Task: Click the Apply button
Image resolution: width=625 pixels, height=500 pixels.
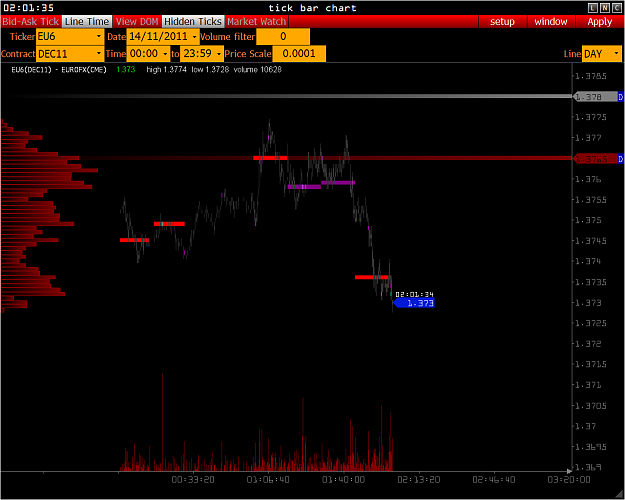Action: click(599, 22)
